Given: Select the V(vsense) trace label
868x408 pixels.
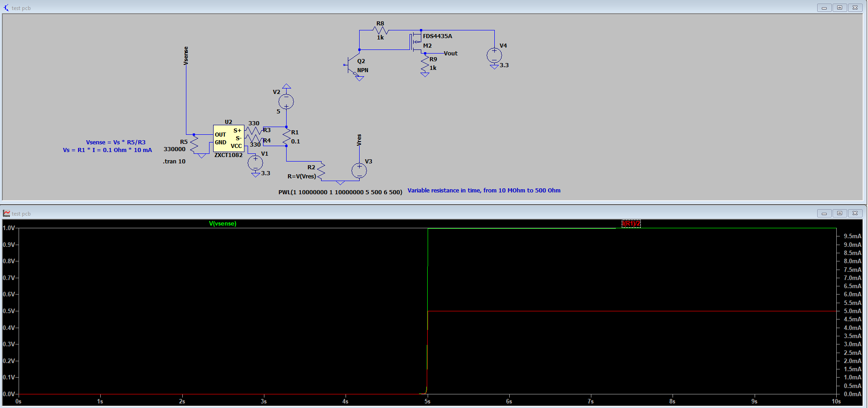Looking at the screenshot, I should point(223,224).
